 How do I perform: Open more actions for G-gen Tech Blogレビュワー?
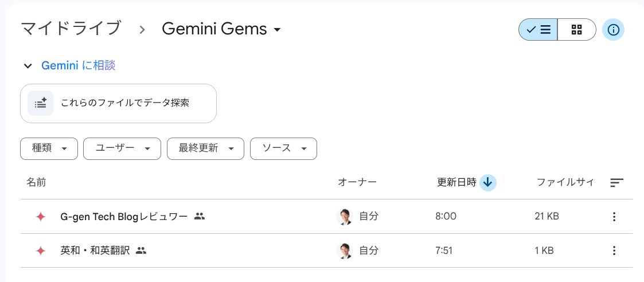click(614, 217)
